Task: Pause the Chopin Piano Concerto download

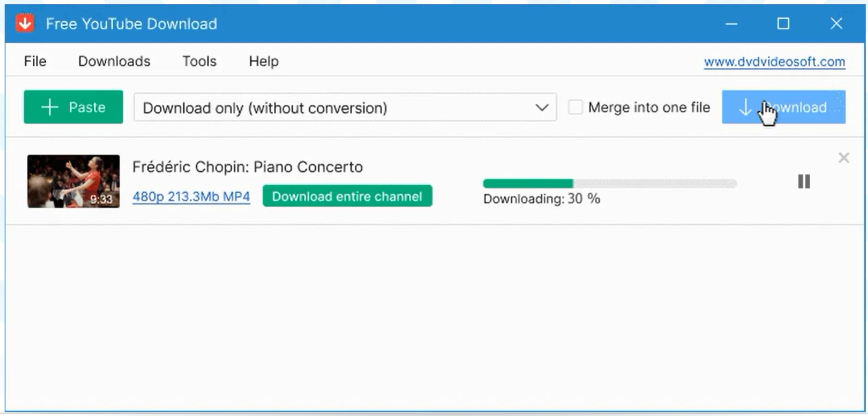Action: [x=803, y=182]
